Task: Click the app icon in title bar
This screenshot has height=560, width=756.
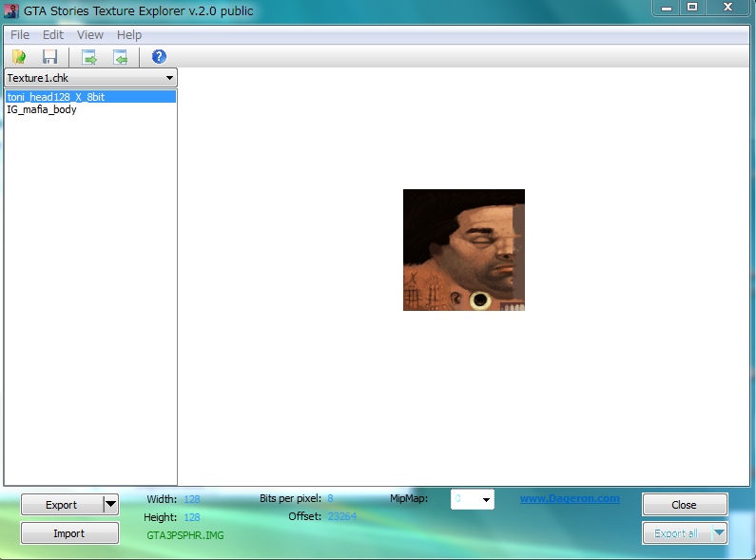Action: point(11,11)
